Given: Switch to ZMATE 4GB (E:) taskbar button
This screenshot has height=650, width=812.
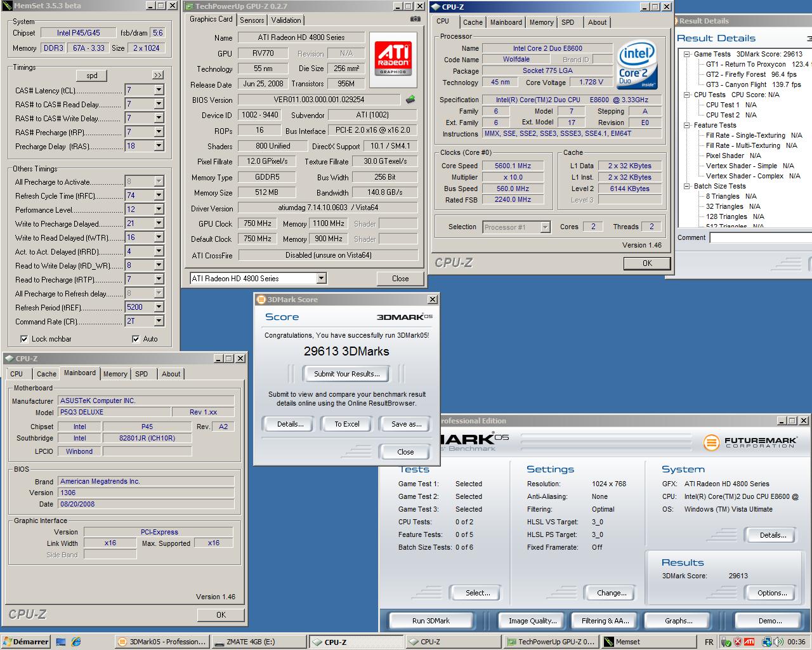Looking at the screenshot, I should [x=259, y=642].
